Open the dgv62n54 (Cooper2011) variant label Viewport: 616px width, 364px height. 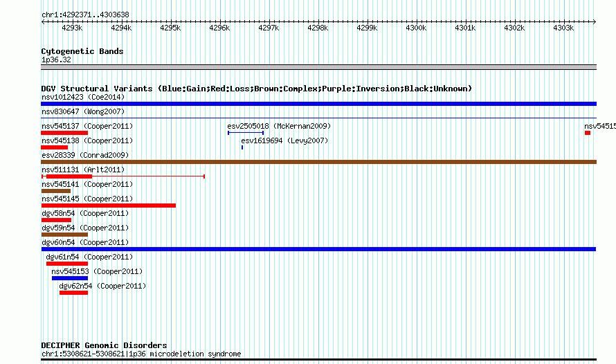tap(102, 286)
